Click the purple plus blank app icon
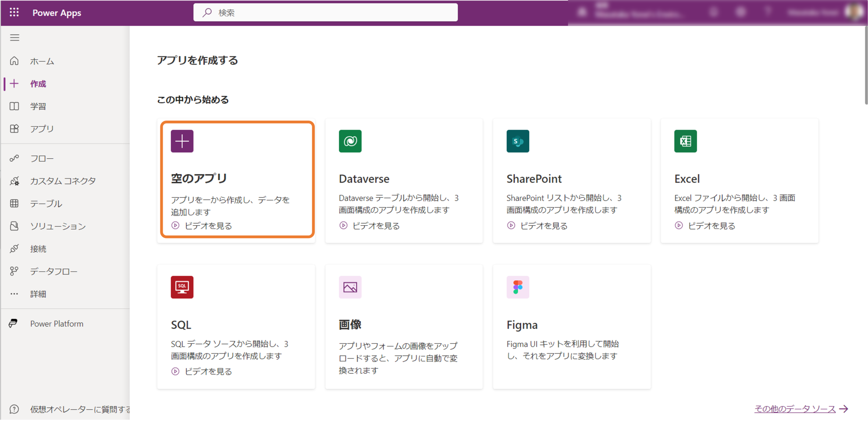Image resolution: width=868 pixels, height=421 pixels. click(x=182, y=141)
